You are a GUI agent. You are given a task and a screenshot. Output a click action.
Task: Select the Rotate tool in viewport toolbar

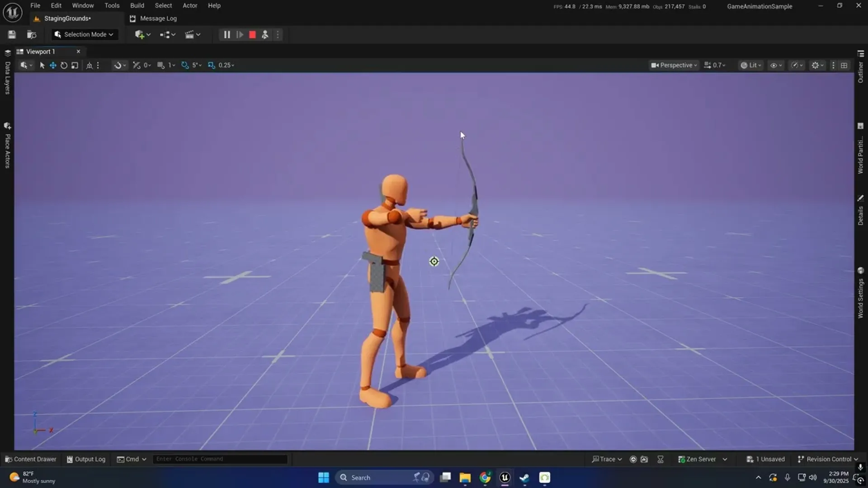pos(64,65)
